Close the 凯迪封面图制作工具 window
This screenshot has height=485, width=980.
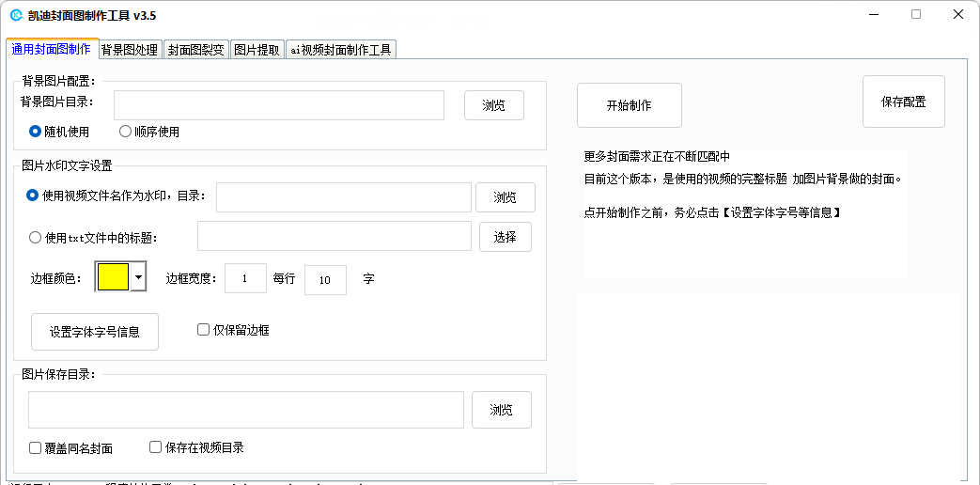pyautogui.click(x=958, y=14)
